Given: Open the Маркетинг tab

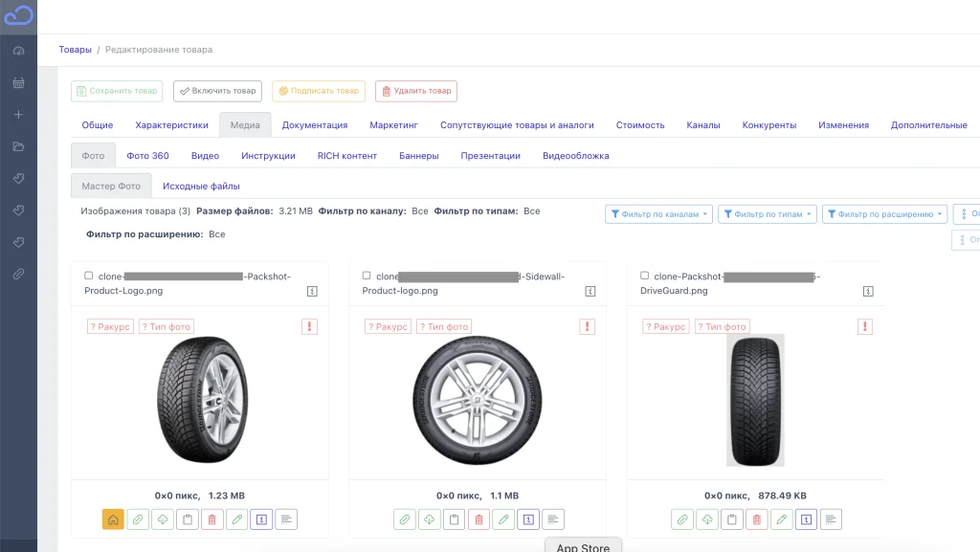Looking at the screenshot, I should [x=393, y=125].
